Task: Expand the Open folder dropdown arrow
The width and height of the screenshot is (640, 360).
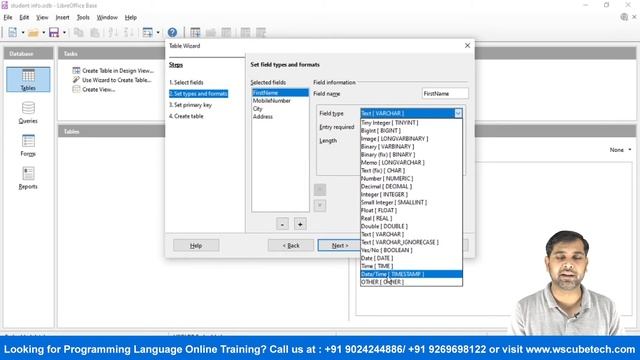Action: coord(44,32)
